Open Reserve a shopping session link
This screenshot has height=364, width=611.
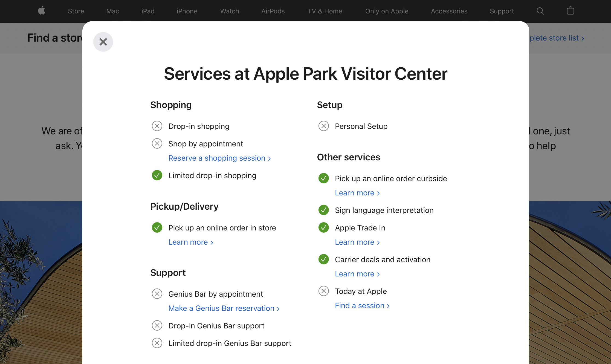tap(219, 158)
